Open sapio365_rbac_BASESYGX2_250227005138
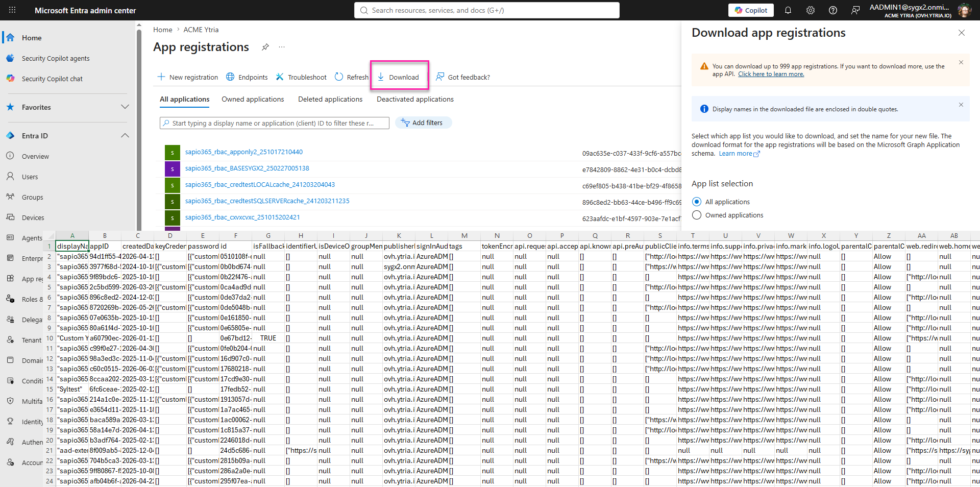The height and width of the screenshot is (487, 980). (x=247, y=168)
